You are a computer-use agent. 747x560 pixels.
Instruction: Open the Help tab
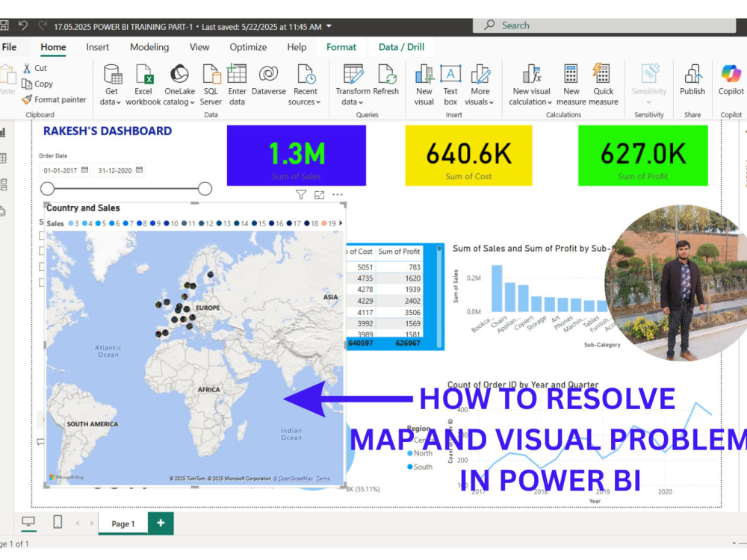297,47
